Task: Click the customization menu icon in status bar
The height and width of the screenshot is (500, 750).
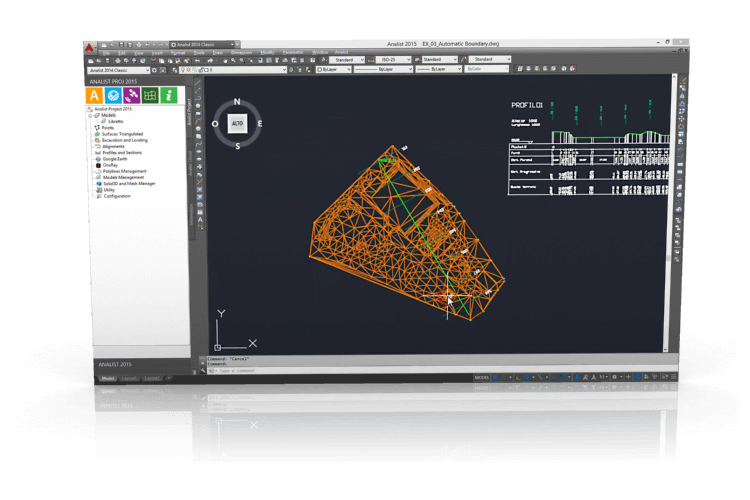Action: pos(674,377)
